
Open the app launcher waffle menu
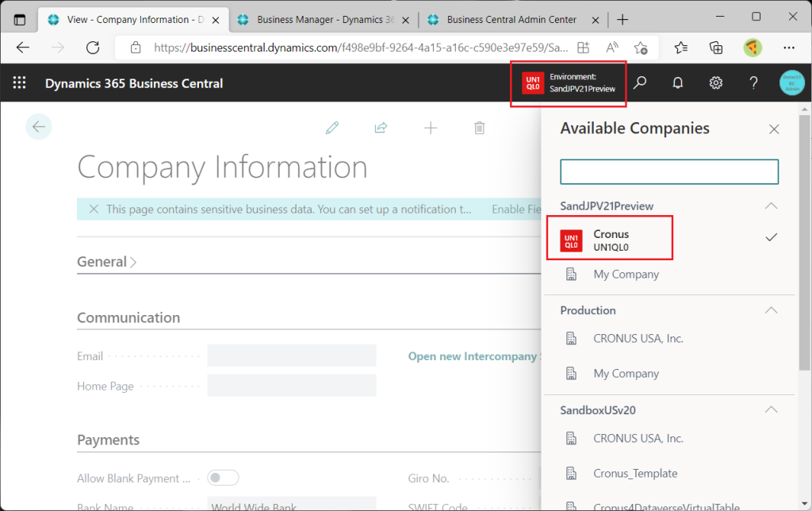pyautogui.click(x=19, y=83)
